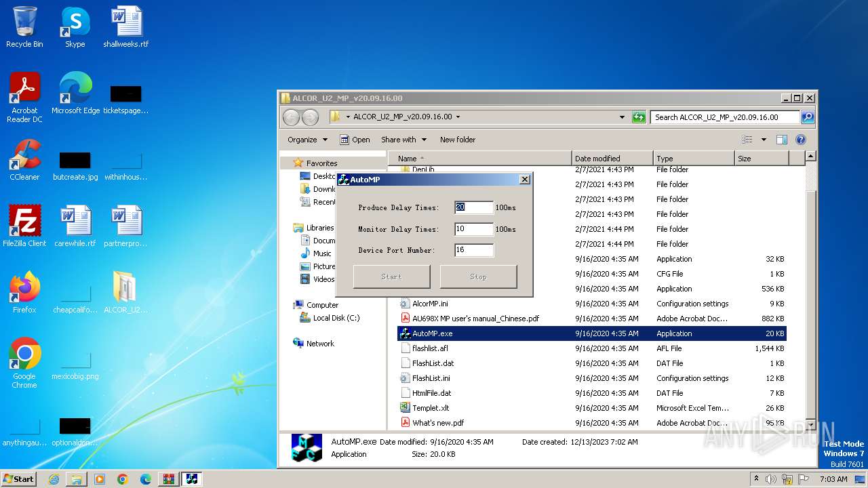868x488 pixels.
Task: Open the change view options arrow
Action: pyautogui.click(x=764, y=140)
